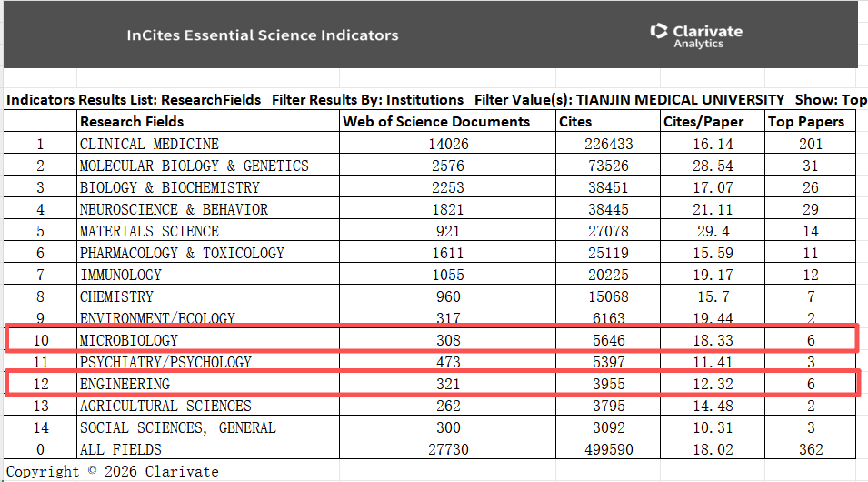Click documents value 14026 for Clinical Medicine
This screenshot has width=868, height=482.
(448, 144)
